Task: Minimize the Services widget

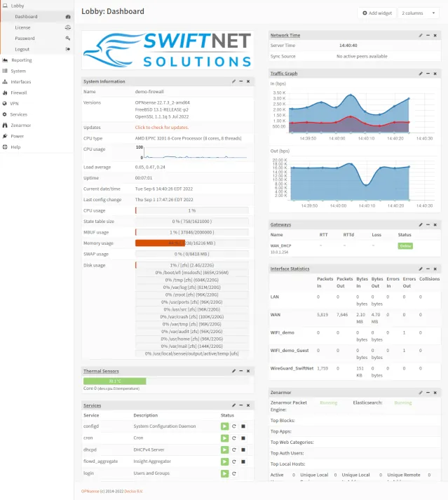Action: tap(241, 405)
